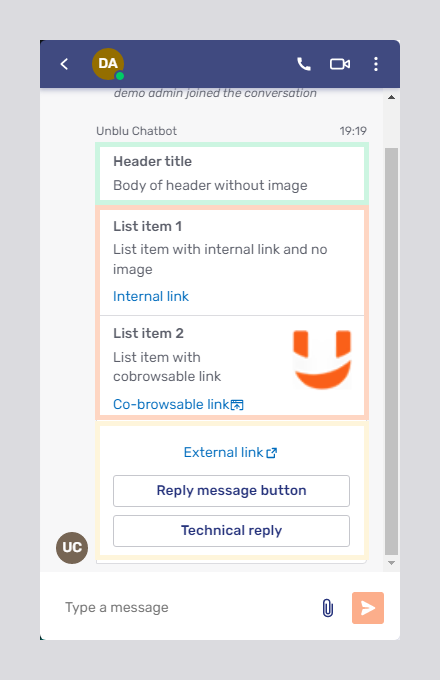Open the Co-browsable link
This screenshot has height=680, width=440.
[x=178, y=404]
